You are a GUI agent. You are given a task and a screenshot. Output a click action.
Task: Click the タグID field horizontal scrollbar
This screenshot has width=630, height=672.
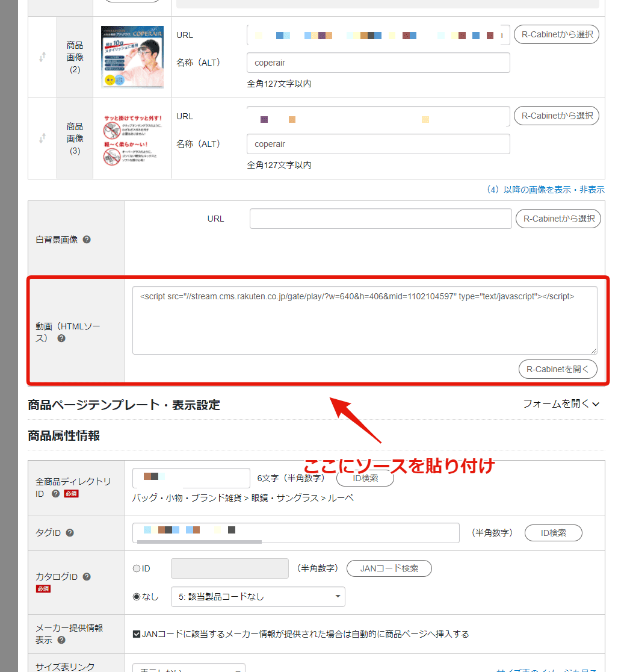coord(199,542)
